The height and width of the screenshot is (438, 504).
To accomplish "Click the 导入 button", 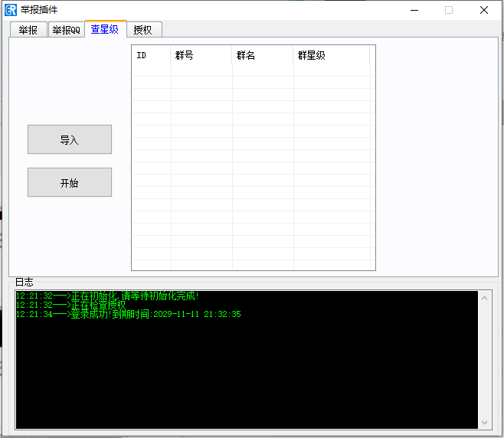I will click(x=70, y=139).
